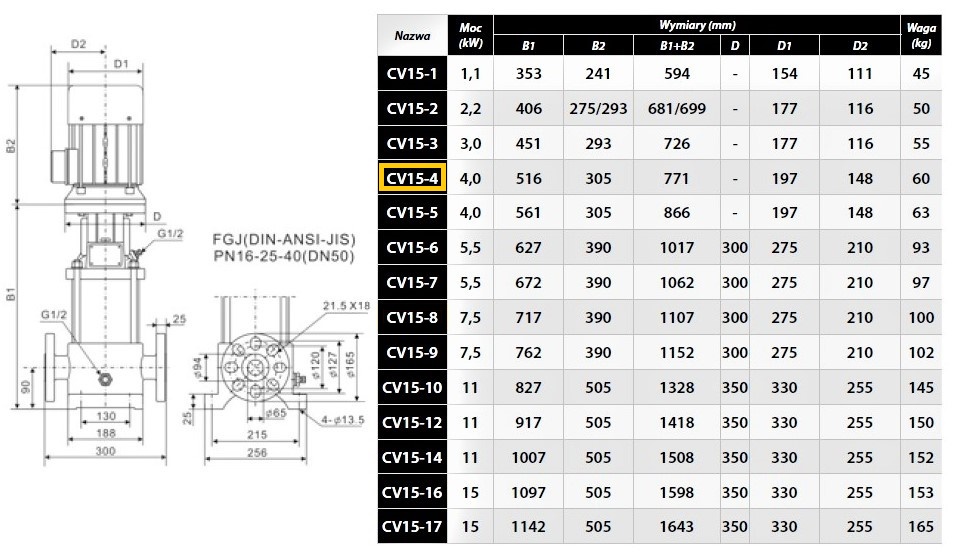Click the 165 kg weight cell
The image size is (960, 557).
pos(921,526)
